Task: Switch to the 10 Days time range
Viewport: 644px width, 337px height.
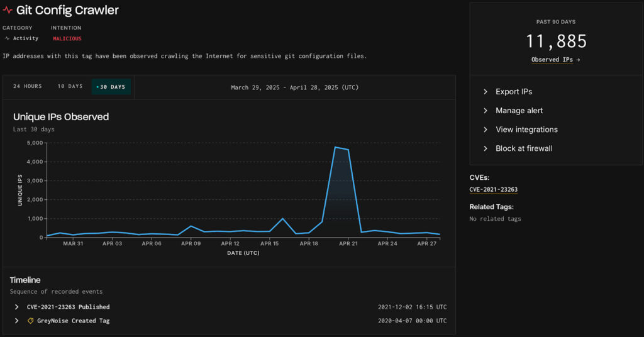Action: [x=70, y=87]
